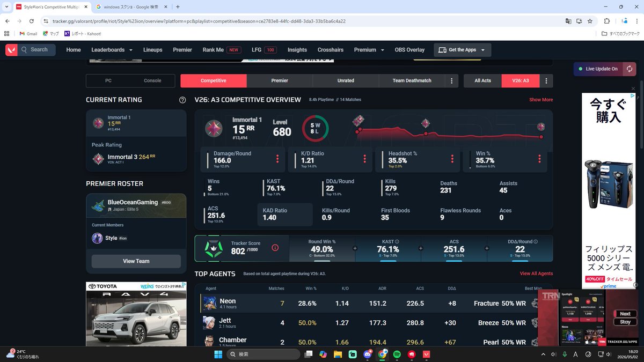Image resolution: width=644 pixels, height=362 pixels.
Task: Bookmark this page with star icon
Action: 590,21
